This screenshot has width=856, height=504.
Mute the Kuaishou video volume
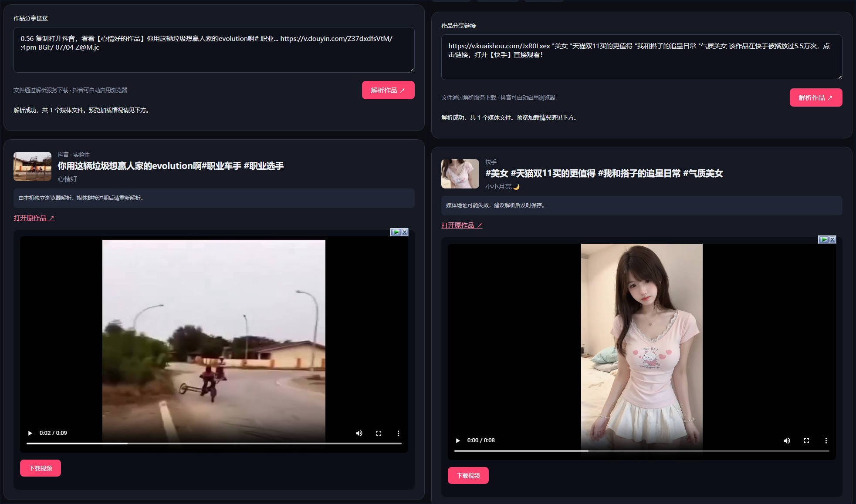(787, 440)
